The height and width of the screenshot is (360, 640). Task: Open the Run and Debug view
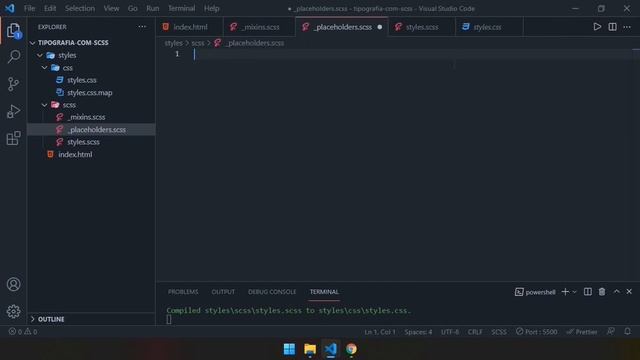[13, 111]
